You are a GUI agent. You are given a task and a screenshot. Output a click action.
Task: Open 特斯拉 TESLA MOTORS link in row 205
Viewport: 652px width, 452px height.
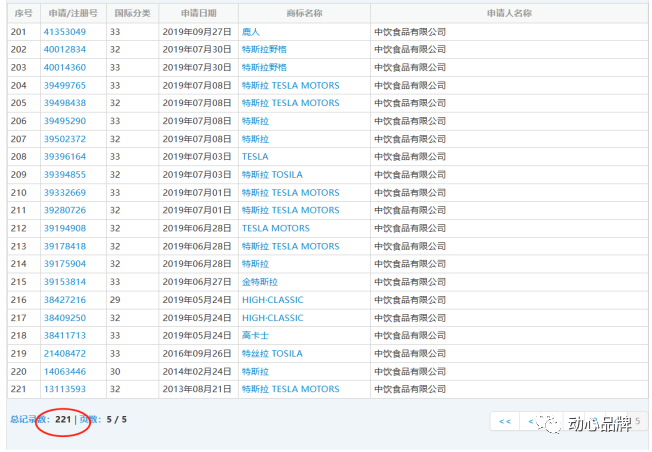pos(291,103)
